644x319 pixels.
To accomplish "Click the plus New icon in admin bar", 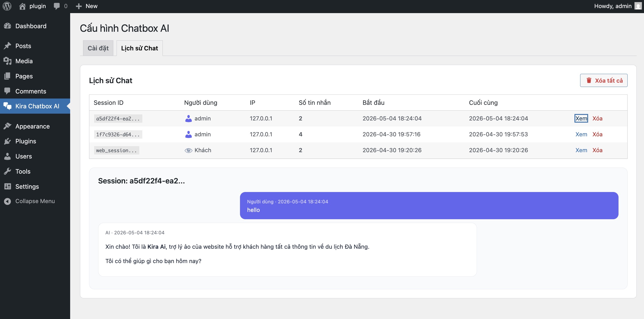I will (x=79, y=6).
